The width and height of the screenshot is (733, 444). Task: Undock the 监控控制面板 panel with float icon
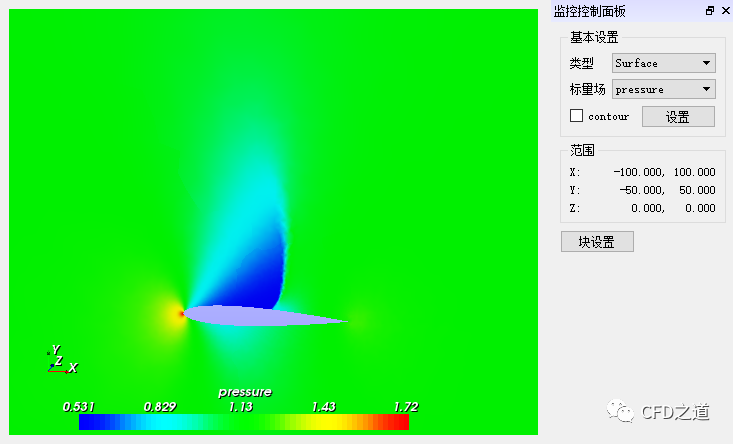[710, 11]
